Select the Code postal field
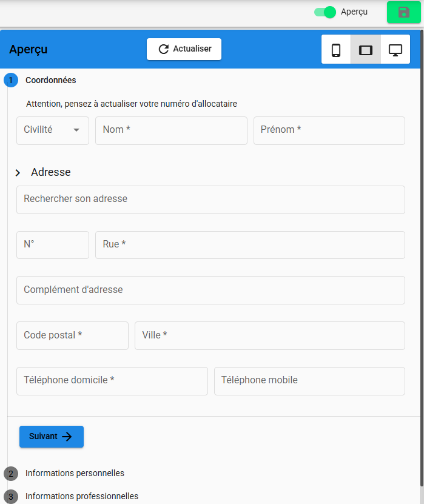Viewport: 424px width, 504px height. pos(72,335)
